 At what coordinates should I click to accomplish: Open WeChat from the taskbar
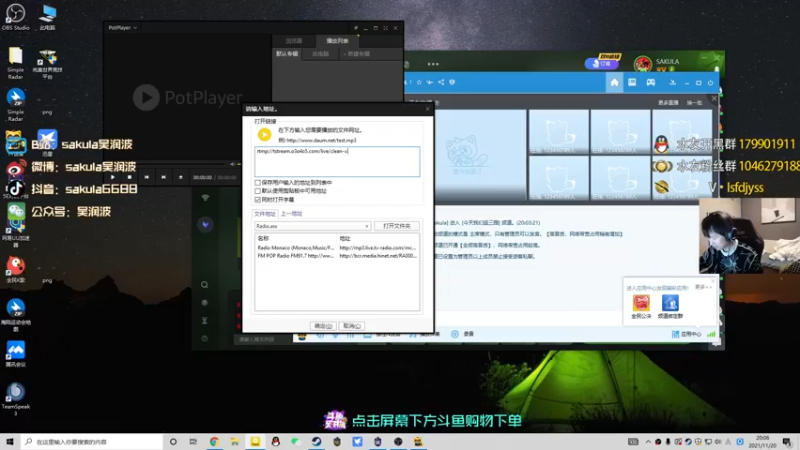296,441
